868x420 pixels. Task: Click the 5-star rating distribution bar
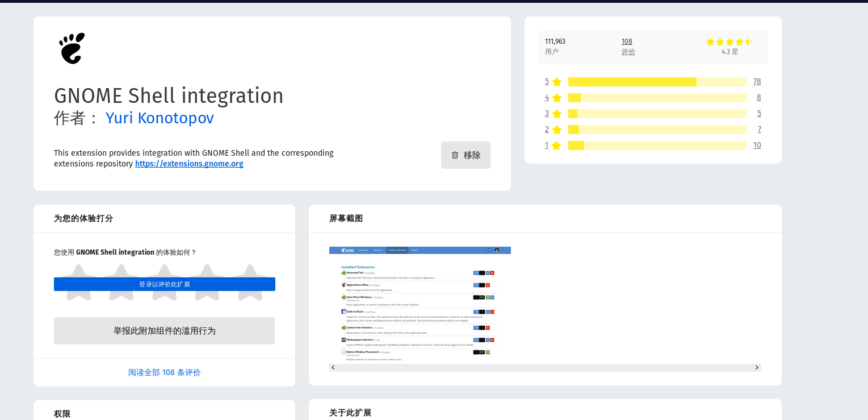coord(657,82)
